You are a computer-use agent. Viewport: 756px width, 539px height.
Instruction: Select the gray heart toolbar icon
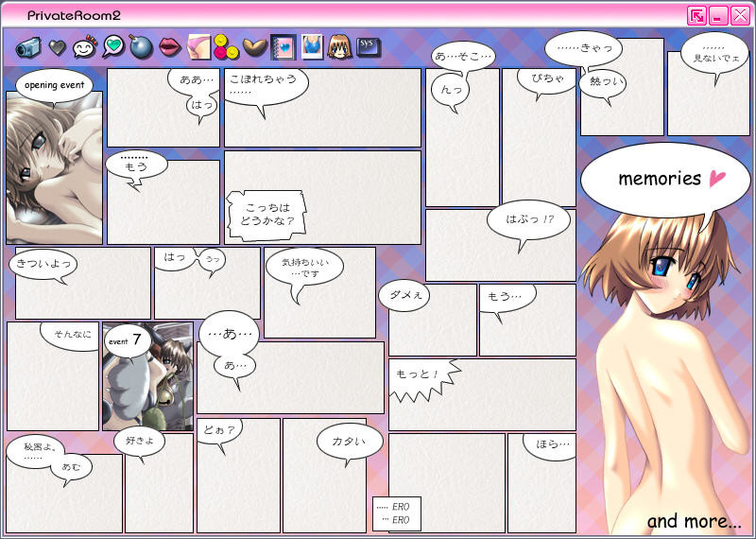coord(58,46)
